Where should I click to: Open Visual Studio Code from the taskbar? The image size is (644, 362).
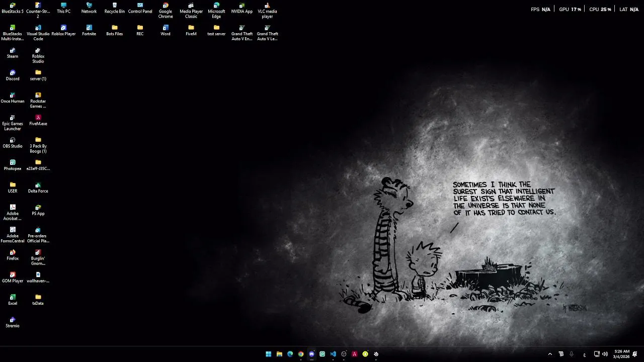click(333, 354)
